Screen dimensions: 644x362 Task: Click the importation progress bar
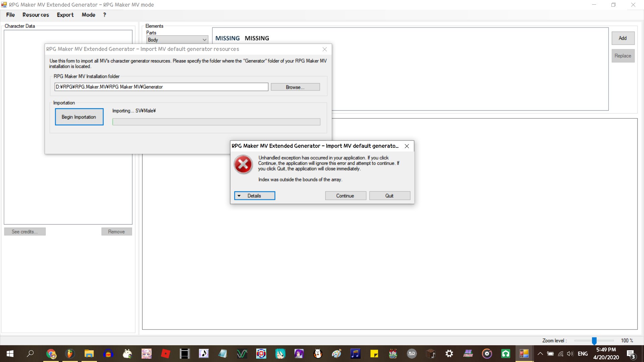pyautogui.click(x=216, y=122)
